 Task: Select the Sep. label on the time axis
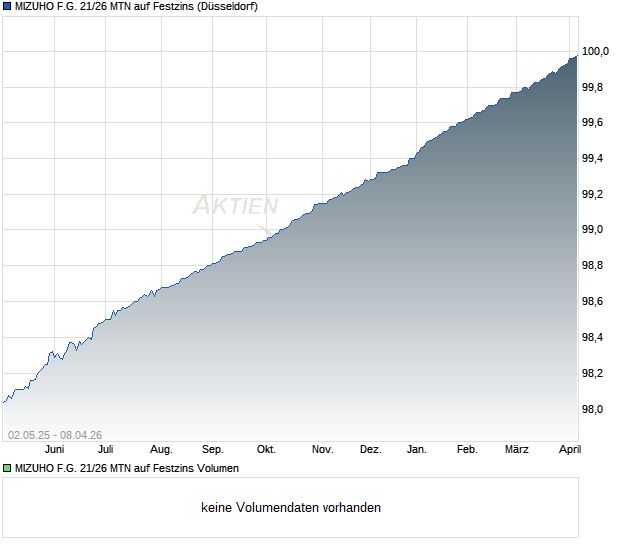(x=213, y=450)
